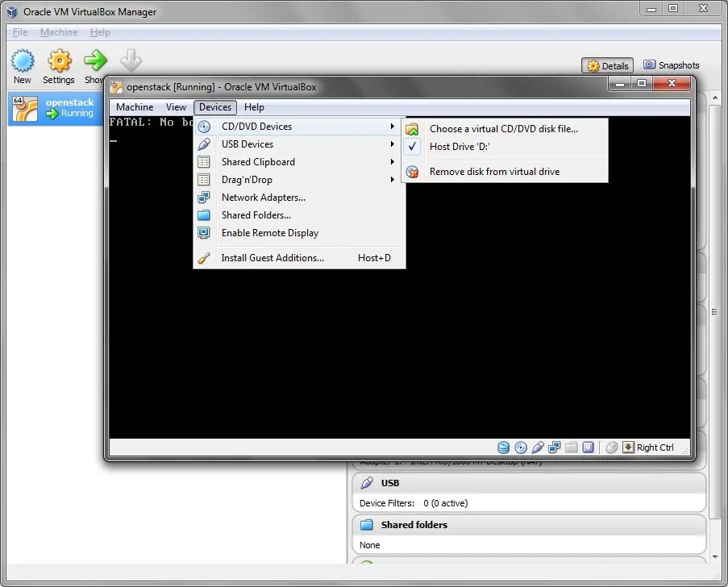Screen dimensions: 728x587
Task: Click the New virtual machine icon
Action: point(23,60)
